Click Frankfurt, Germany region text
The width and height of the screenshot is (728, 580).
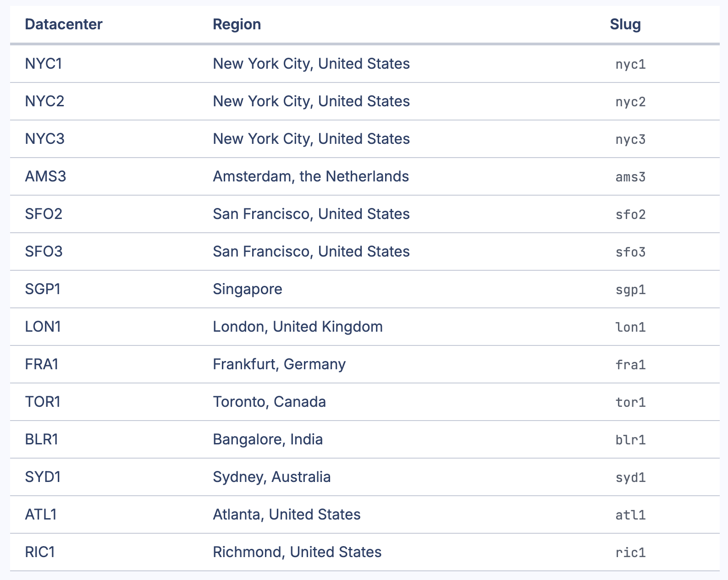coord(279,364)
